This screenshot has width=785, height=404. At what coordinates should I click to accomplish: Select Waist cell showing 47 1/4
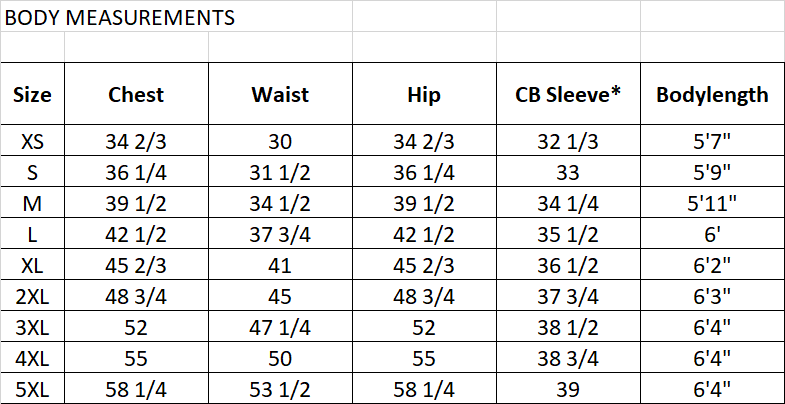tap(280, 327)
